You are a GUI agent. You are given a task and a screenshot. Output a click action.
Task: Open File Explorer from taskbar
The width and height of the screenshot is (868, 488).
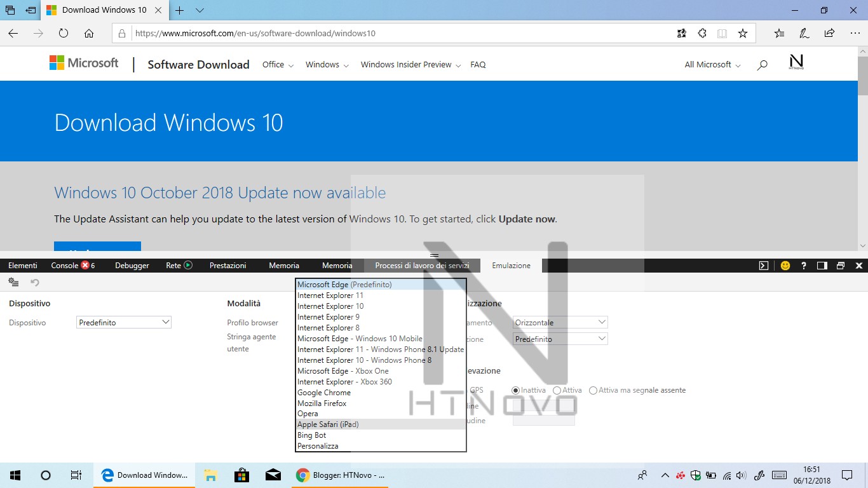click(210, 475)
